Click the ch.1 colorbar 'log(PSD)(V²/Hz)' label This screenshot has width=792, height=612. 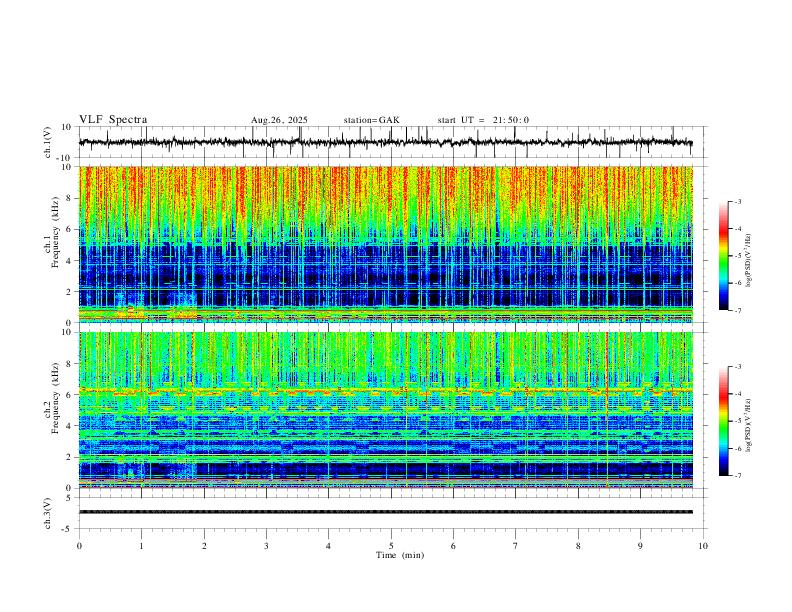pyautogui.click(x=749, y=261)
